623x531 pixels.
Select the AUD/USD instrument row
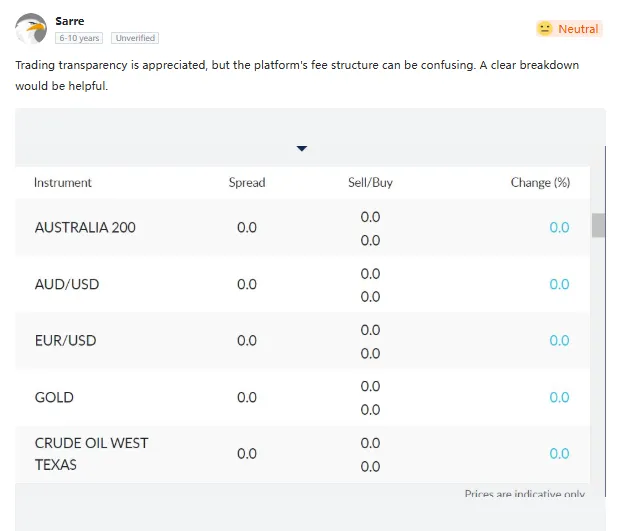[302, 284]
